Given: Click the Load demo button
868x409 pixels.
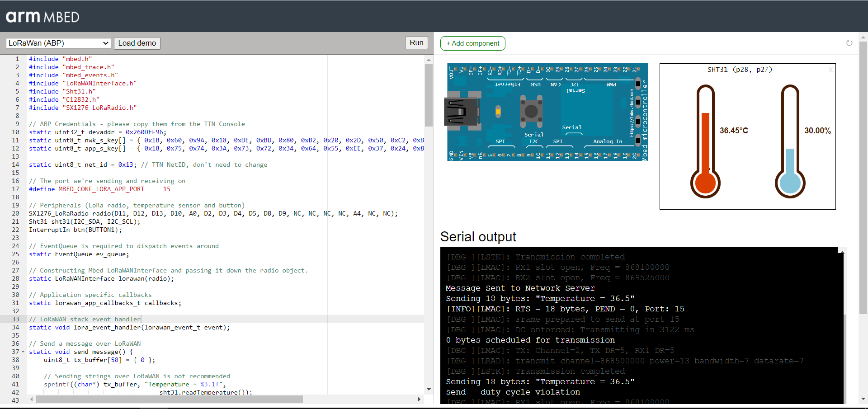Looking at the screenshot, I should point(137,43).
